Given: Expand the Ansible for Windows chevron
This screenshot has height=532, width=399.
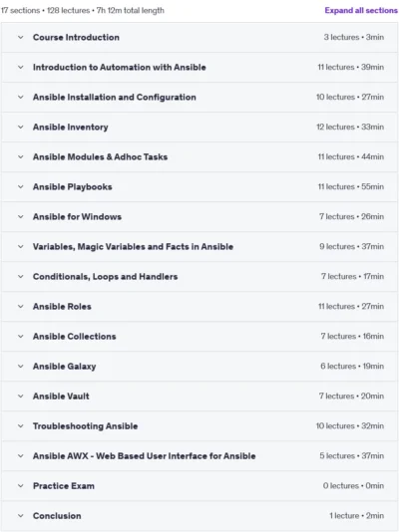Looking at the screenshot, I should click(x=21, y=217).
